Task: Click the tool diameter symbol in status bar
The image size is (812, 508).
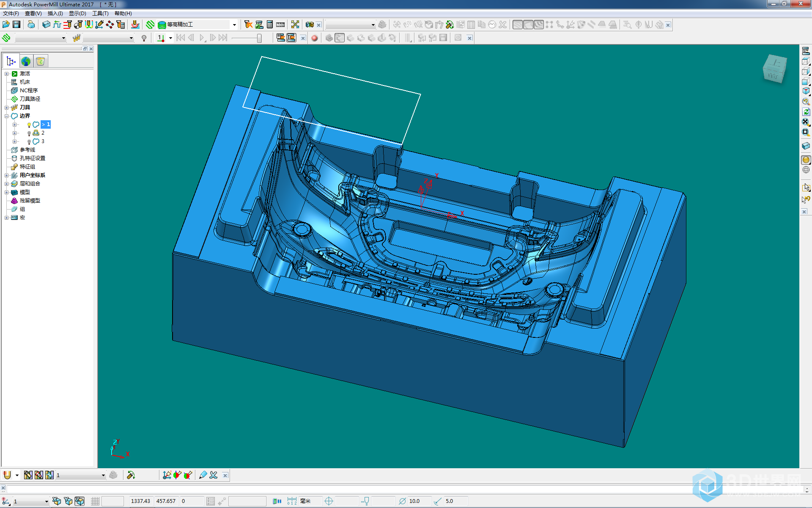Action: (x=402, y=501)
